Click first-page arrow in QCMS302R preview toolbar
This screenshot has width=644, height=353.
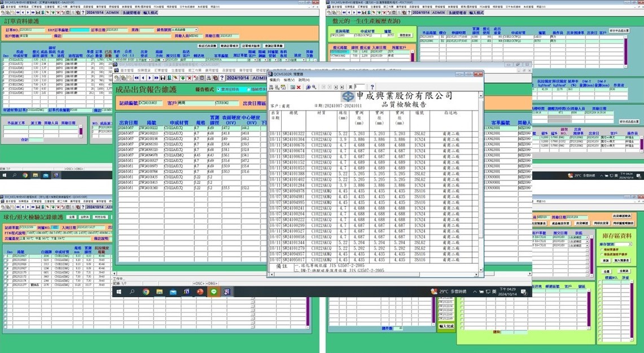323,87
